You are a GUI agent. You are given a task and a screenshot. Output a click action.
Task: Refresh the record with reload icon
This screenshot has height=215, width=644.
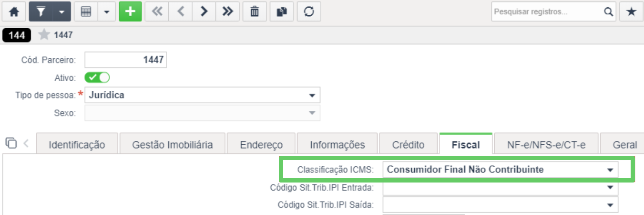(x=309, y=12)
